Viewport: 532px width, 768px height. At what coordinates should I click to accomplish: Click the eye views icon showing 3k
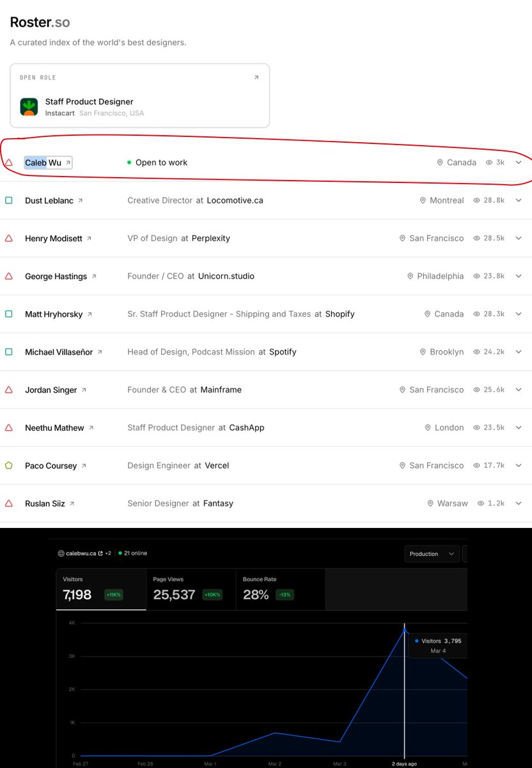489,163
